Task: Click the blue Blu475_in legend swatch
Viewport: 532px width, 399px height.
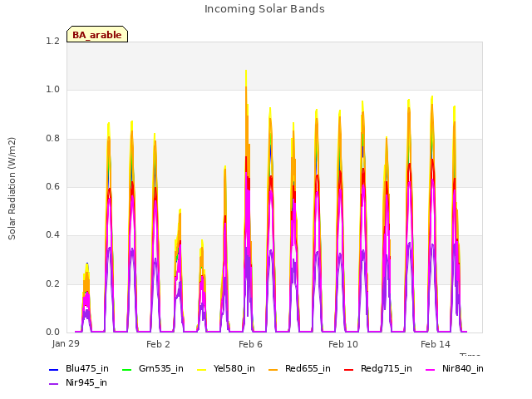Action: tap(54, 369)
